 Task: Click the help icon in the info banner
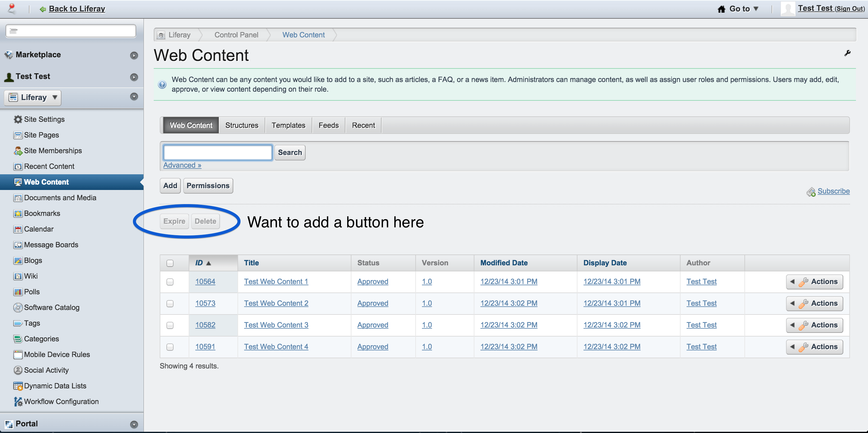point(162,84)
